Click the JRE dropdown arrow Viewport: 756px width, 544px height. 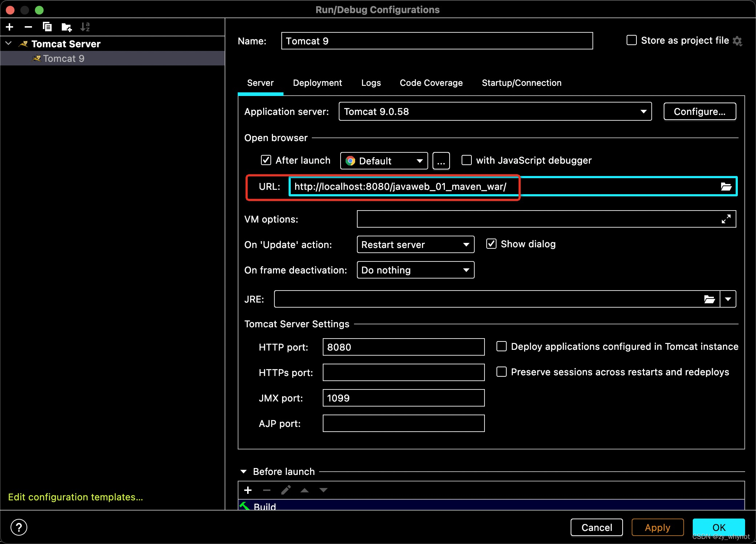pyautogui.click(x=729, y=299)
